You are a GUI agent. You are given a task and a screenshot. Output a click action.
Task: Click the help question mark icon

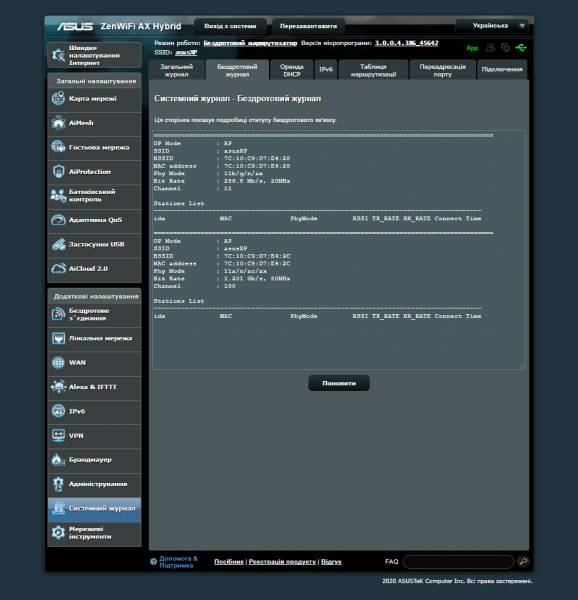pyautogui.click(x=153, y=561)
